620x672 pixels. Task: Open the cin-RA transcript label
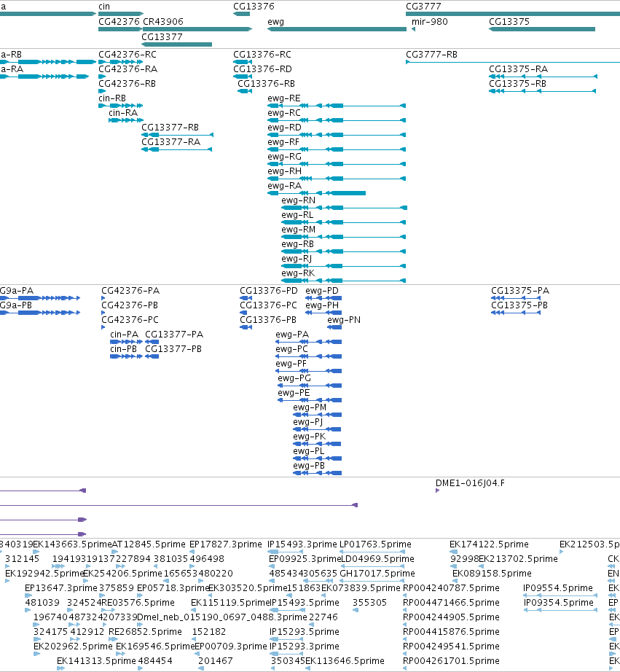(x=123, y=113)
